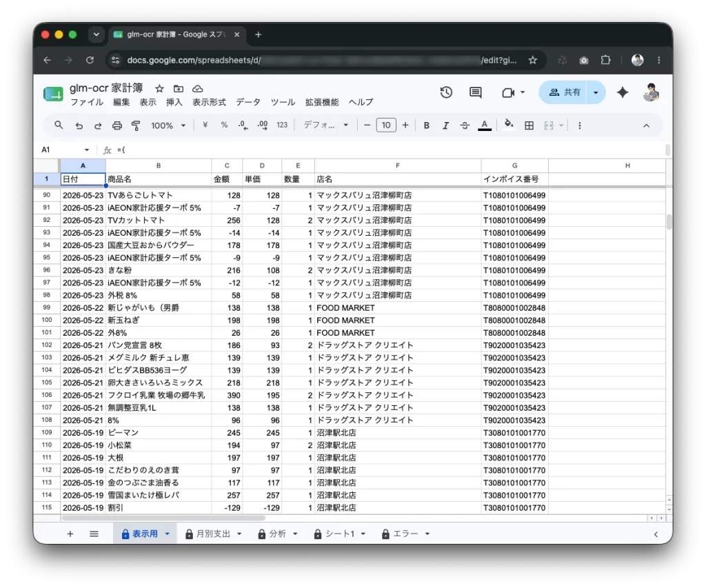Increase decimal places
Image resolution: width=706 pixels, height=588 pixels.
[x=263, y=125]
